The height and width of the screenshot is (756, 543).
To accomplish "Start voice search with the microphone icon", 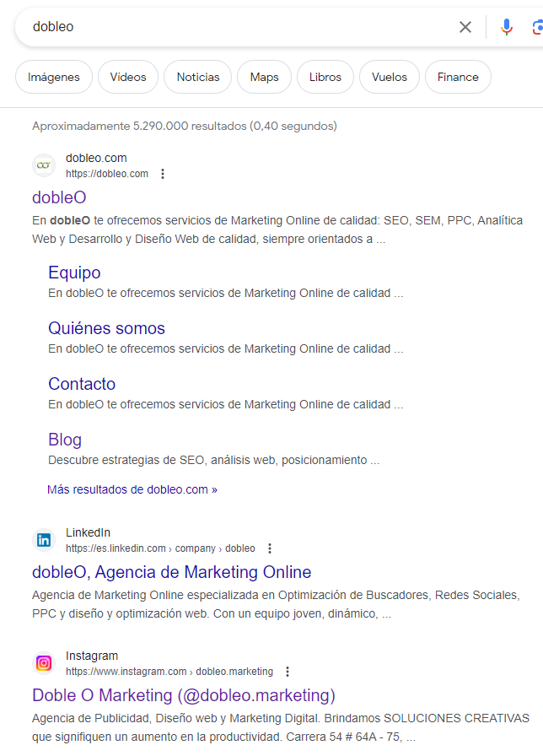I will pyautogui.click(x=506, y=27).
